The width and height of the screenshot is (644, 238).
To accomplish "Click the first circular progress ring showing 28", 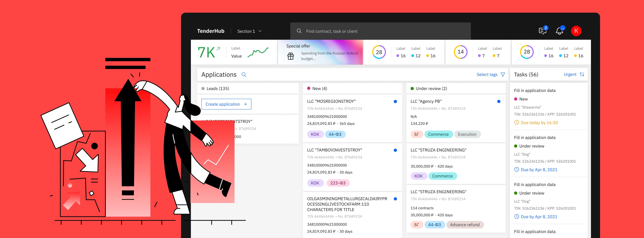I will pyautogui.click(x=379, y=52).
